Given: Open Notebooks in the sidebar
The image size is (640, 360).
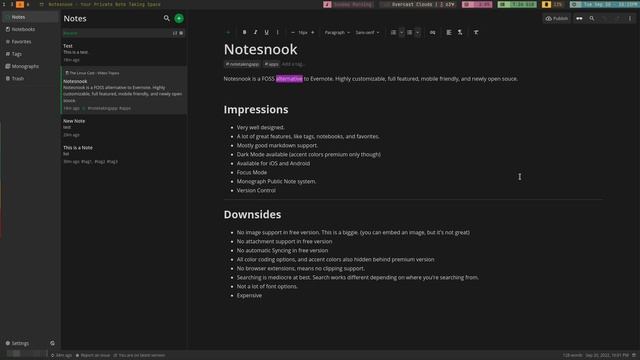Looking at the screenshot, I should tap(30, 29).
